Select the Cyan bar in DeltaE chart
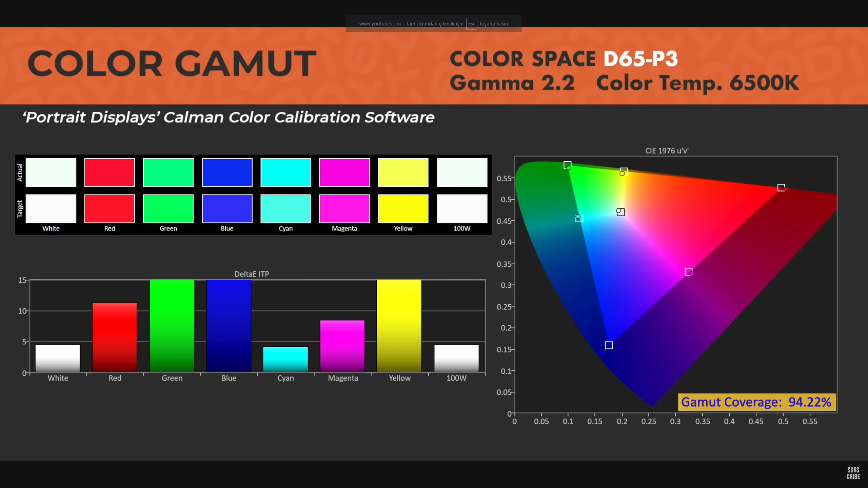 285,359
